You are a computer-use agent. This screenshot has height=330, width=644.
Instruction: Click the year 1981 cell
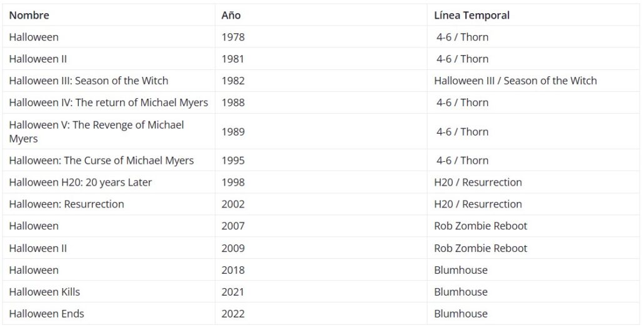[233, 59]
